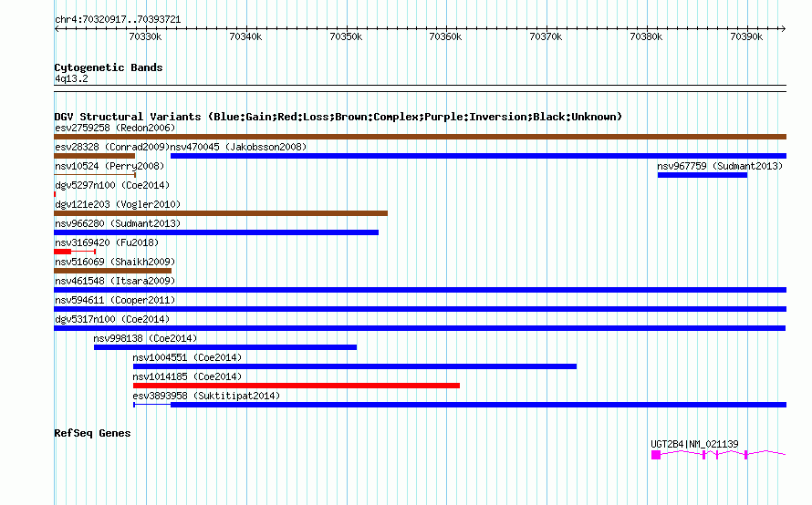Click the 70330k ruler label
The image size is (812, 505).
tap(145, 36)
